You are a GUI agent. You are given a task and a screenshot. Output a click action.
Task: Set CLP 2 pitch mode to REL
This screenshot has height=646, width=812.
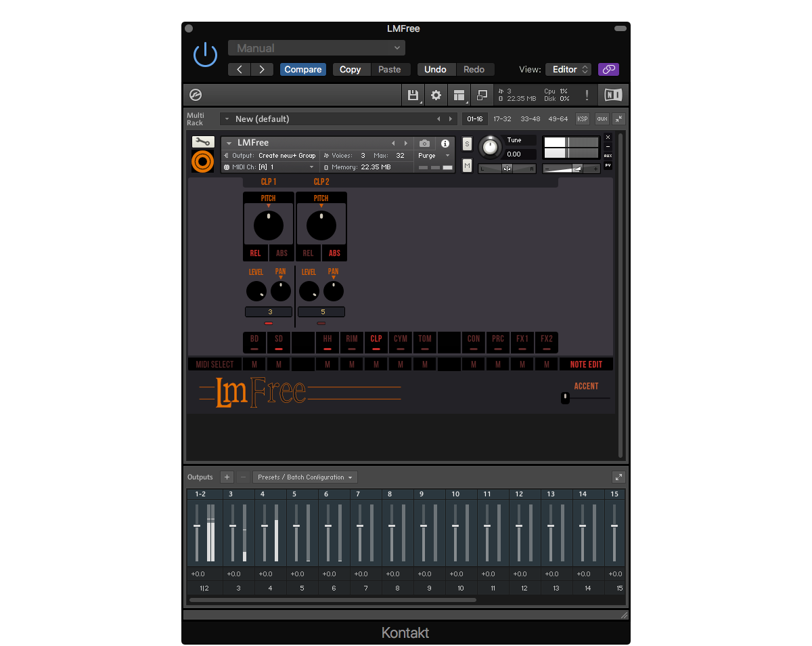click(x=308, y=253)
